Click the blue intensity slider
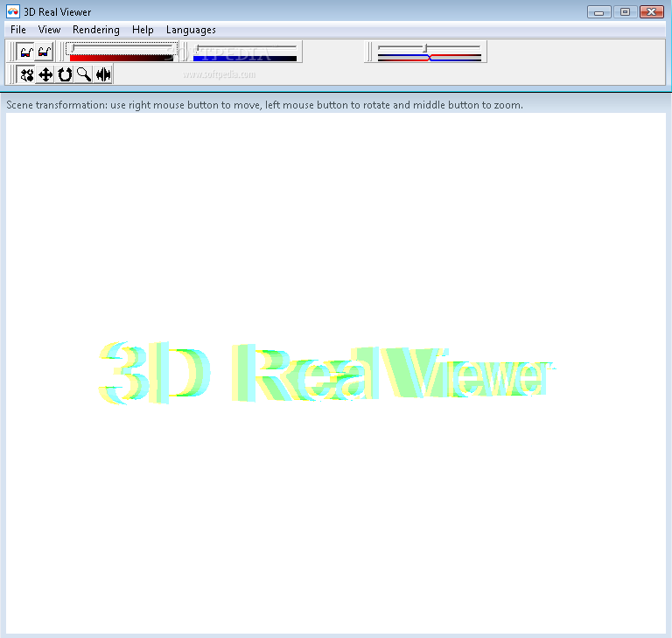The width and height of the screenshot is (672, 638). click(245, 48)
